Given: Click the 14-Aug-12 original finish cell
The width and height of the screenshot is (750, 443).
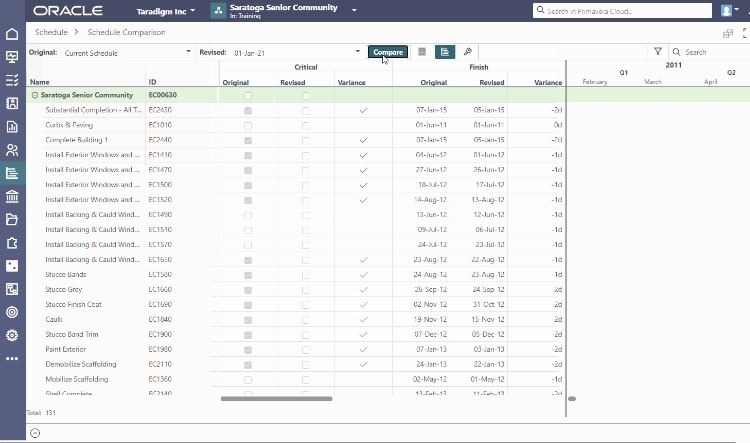Looking at the screenshot, I should click(x=430, y=199).
